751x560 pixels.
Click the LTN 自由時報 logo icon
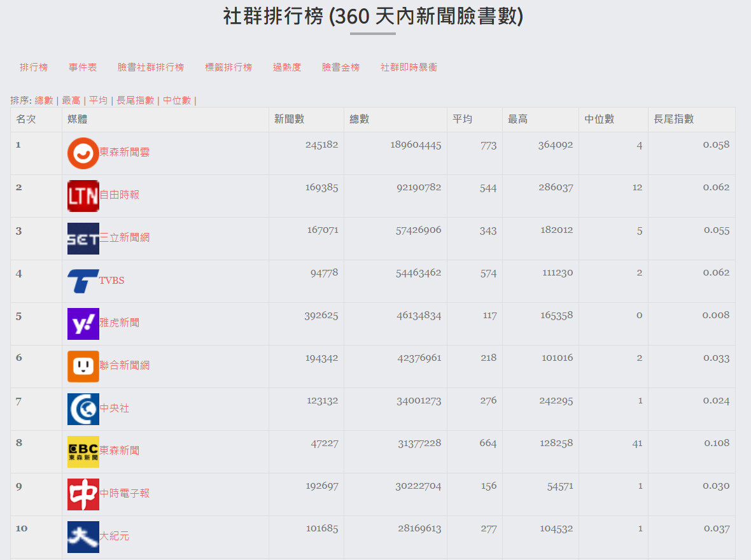(83, 196)
